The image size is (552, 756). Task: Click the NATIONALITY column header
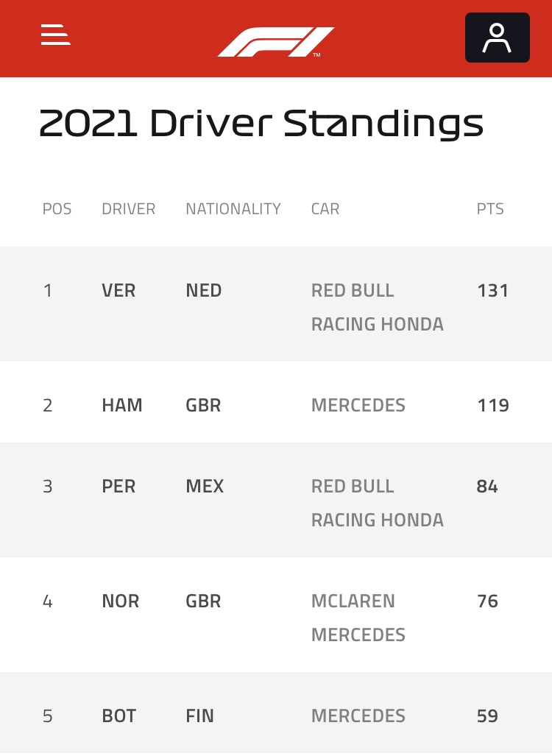tap(233, 209)
